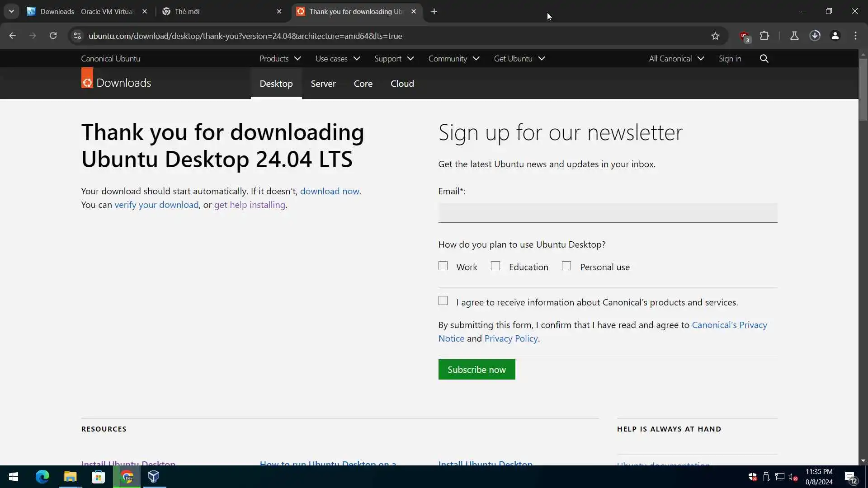Check the Work checkbox
The image size is (868, 488).
(443, 266)
